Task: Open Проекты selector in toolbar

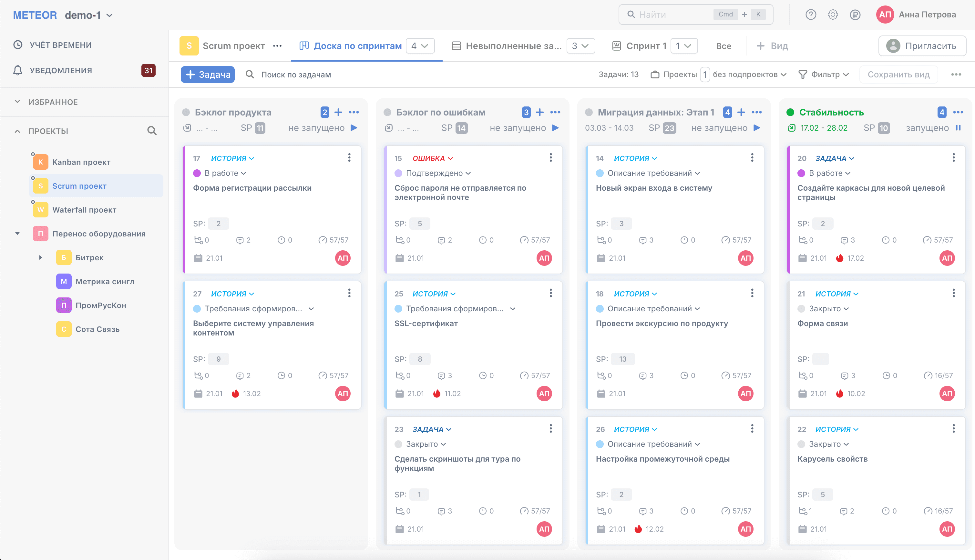Action: tap(680, 75)
